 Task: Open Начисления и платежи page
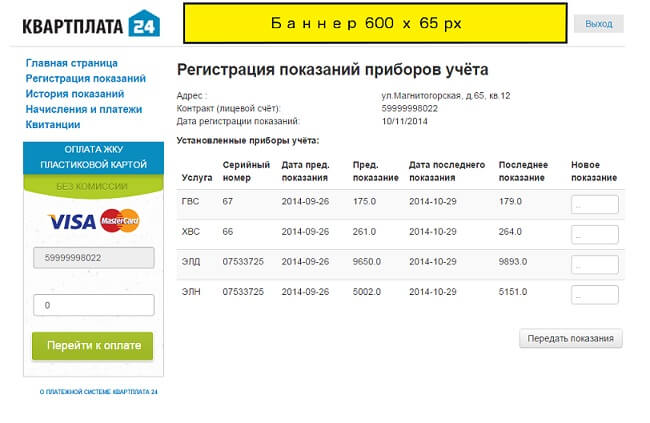coord(84,109)
